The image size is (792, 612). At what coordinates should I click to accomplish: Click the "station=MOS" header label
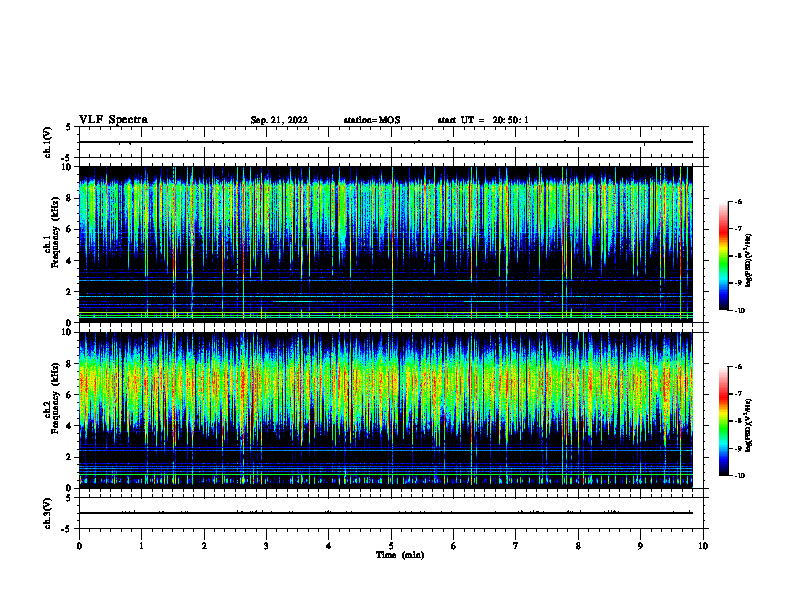tap(372, 120)
